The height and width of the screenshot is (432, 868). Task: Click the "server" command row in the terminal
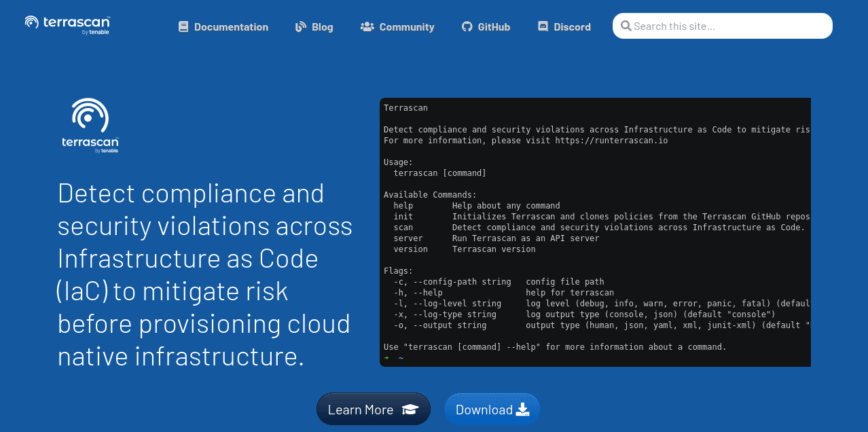click(496, 238)
